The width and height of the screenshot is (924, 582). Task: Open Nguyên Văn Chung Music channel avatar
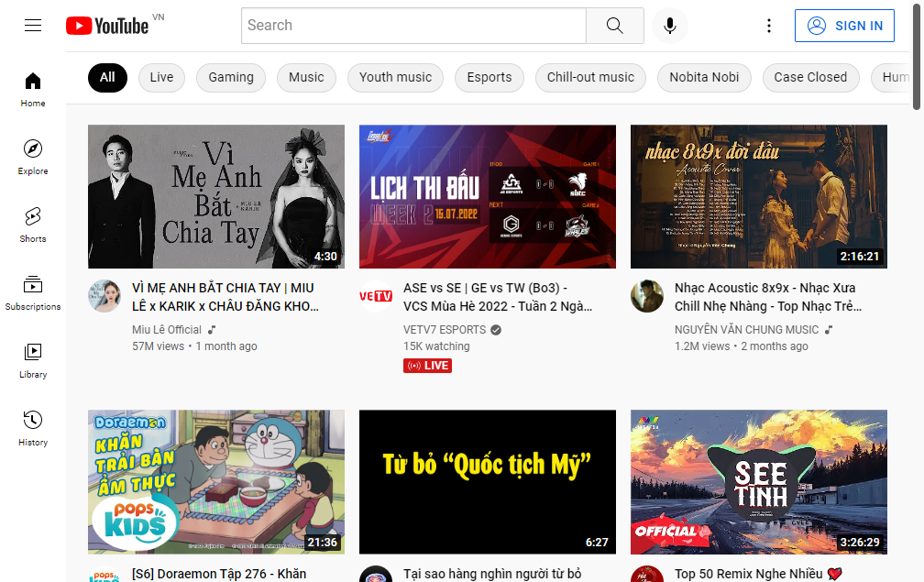point(646,296)
